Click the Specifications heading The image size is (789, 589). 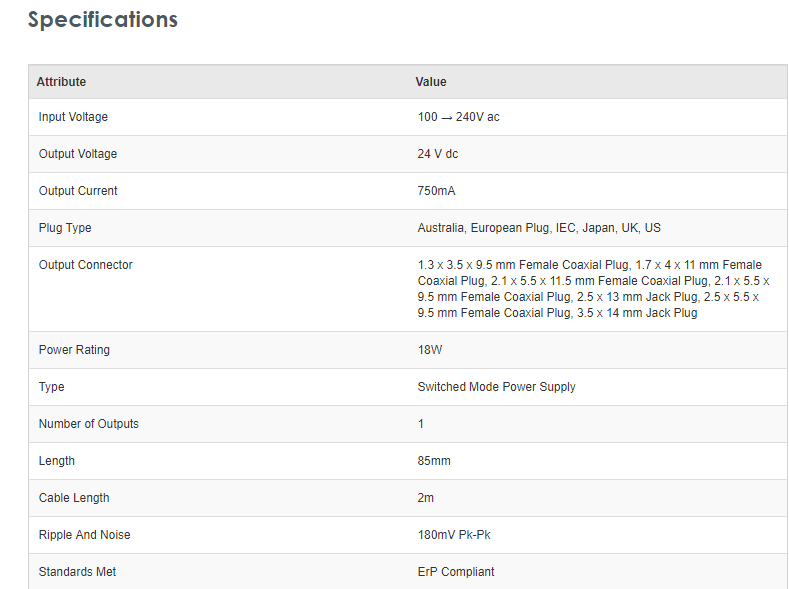102,19
